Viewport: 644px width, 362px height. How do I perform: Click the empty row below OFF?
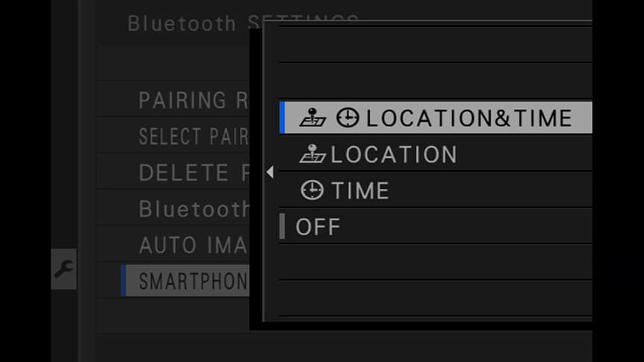point(436,263)
